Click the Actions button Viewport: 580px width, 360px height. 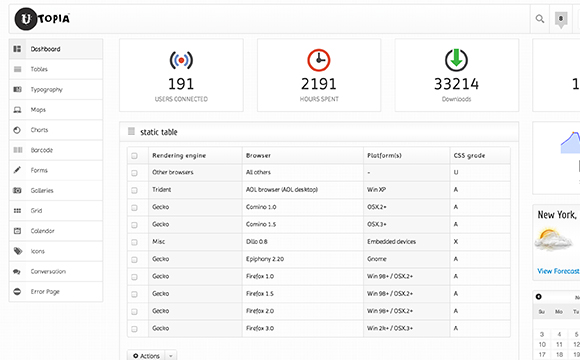coord(146,356)
